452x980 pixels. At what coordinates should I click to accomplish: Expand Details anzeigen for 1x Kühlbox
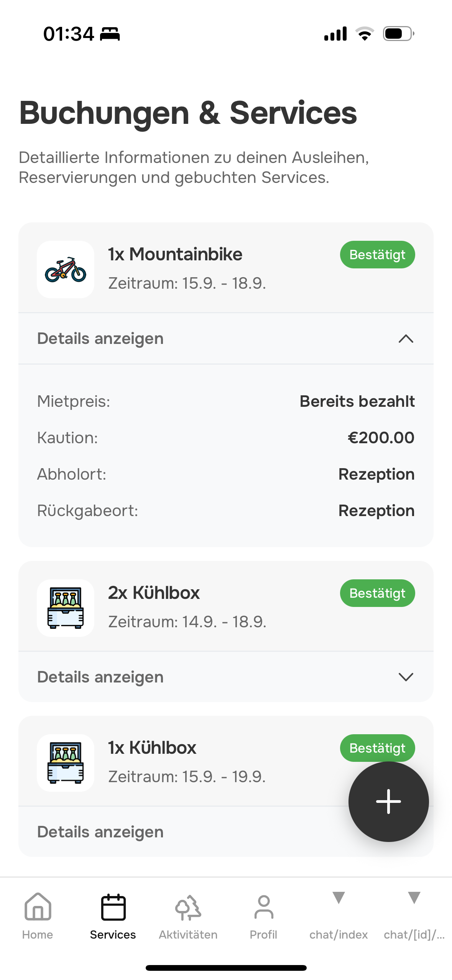tap(100, 832)
